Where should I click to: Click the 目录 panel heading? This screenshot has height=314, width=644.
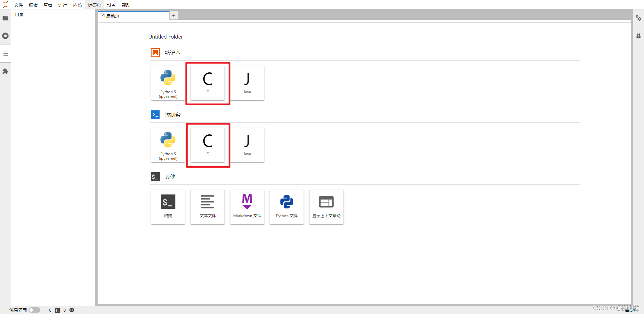coord(19,15)
